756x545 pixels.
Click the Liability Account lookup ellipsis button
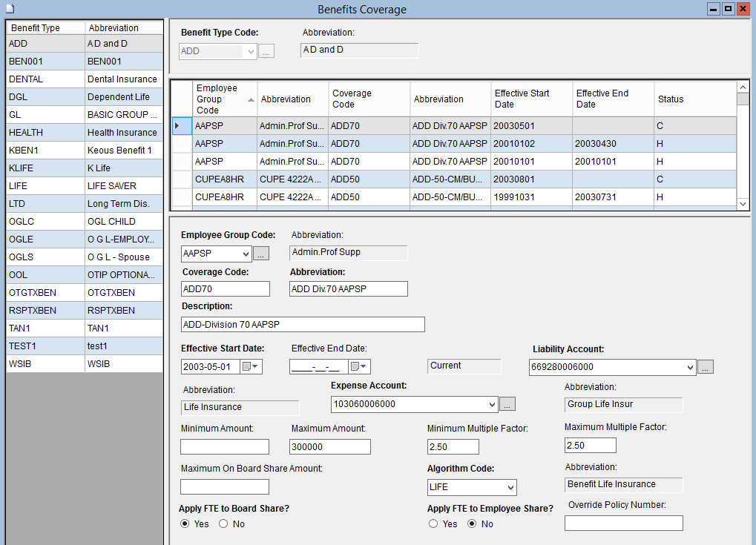point(706,367)
